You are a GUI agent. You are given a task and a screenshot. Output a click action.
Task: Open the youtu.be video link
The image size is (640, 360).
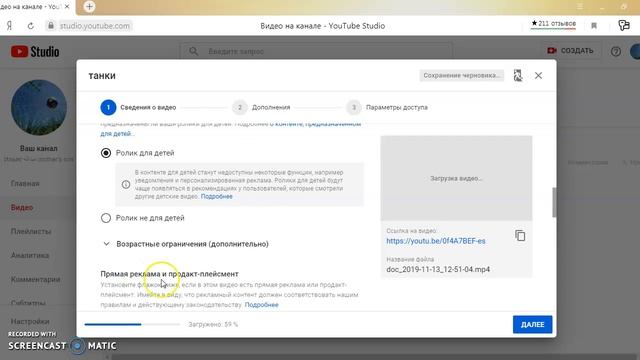tap(436, 241)
